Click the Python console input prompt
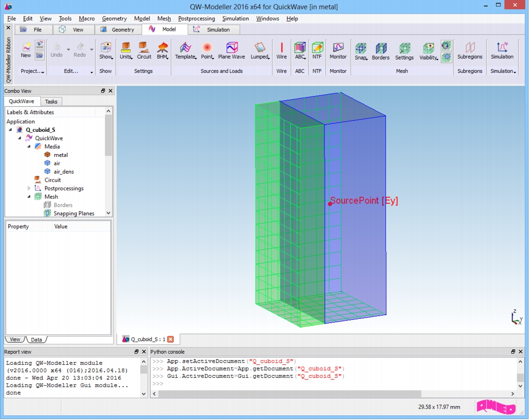 [158, 383]
